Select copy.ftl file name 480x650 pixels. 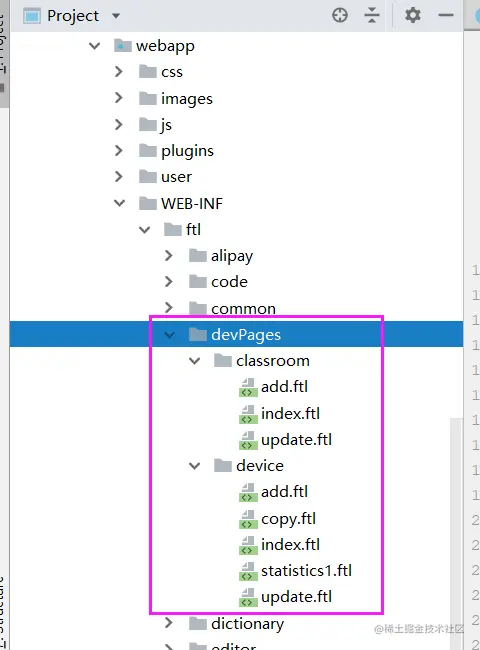click(x=288, y=519)
